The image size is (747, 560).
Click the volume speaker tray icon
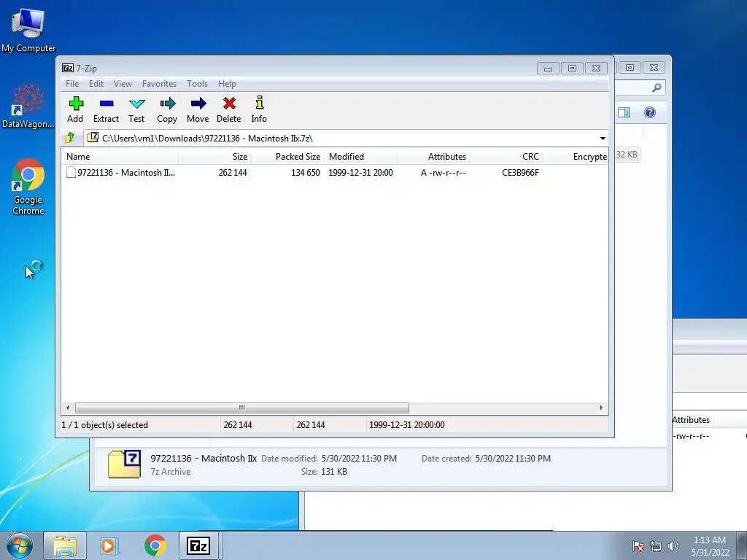(x=673, y=546)
